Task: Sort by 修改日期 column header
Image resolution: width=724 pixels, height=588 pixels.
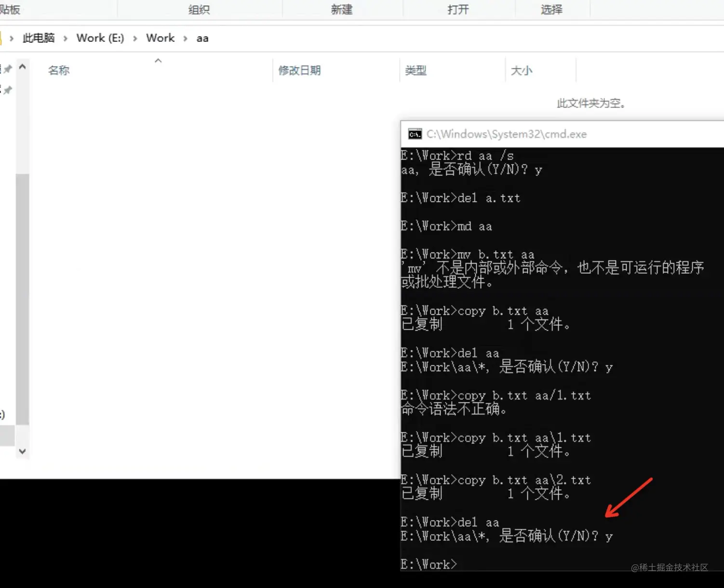Action: (299, 70)
